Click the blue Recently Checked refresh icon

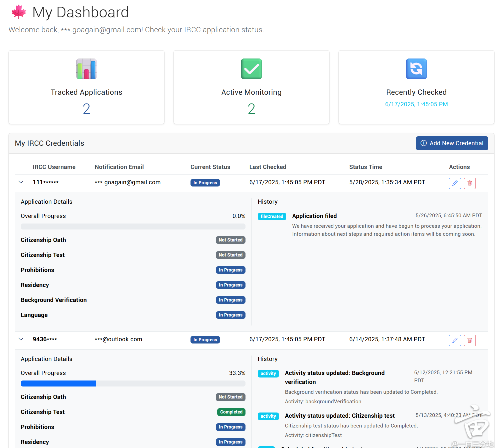[x=416, y=69]
